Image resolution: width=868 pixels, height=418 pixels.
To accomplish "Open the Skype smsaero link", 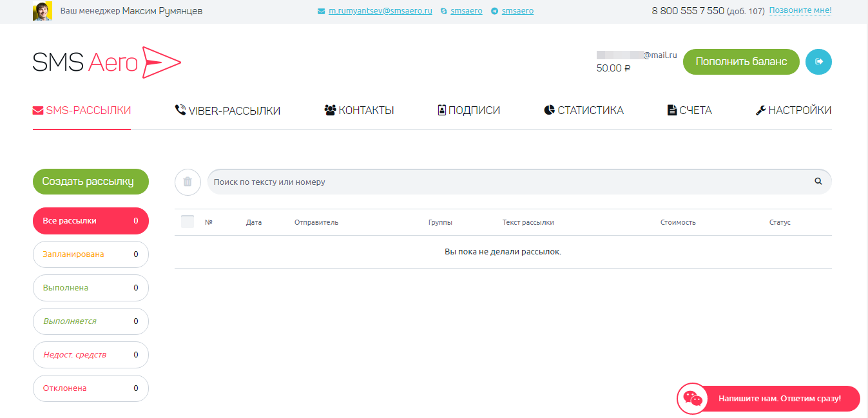I will click(x=467, y=11).
